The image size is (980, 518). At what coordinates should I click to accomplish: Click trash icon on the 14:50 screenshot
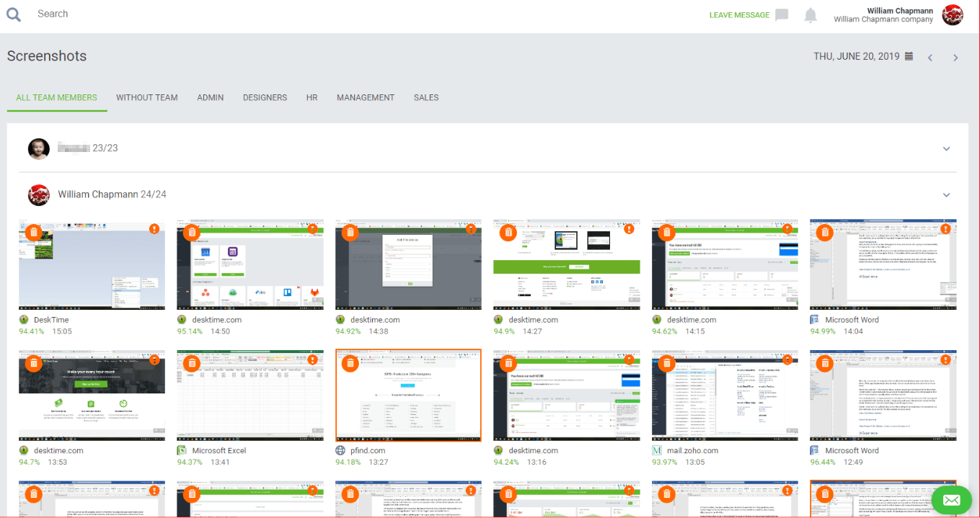coord(192,232)
